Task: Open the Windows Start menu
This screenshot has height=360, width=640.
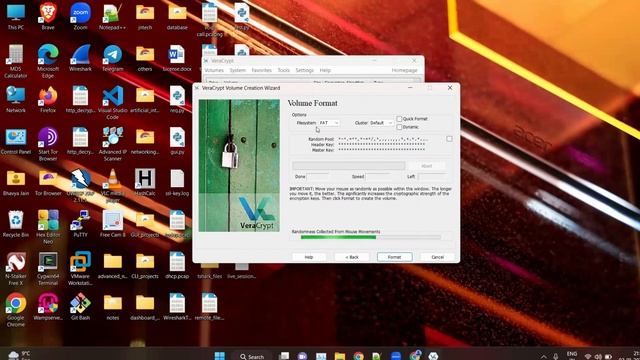Action: pos(220,356)
